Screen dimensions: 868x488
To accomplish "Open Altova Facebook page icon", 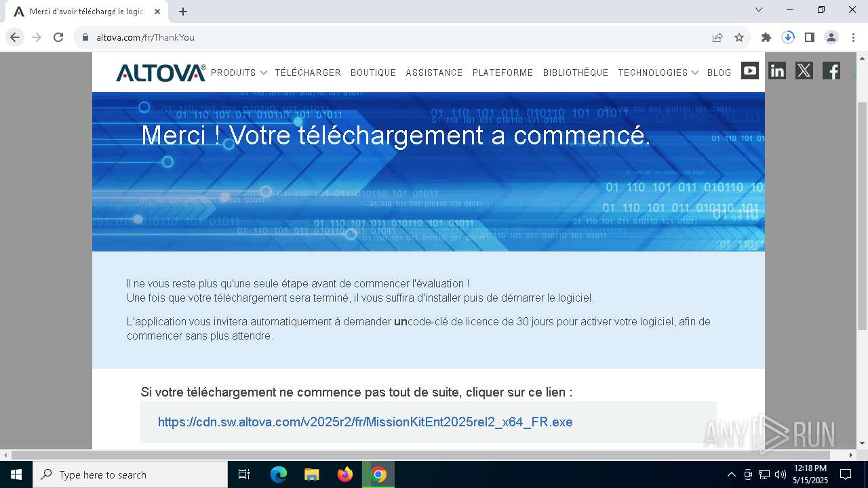I will coord(831,70).
